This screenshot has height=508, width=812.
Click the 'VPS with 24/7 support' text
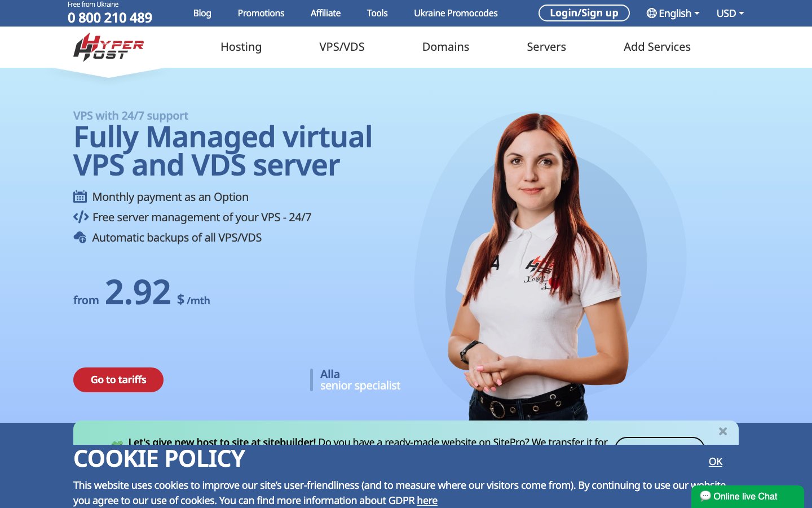pyautogui.click(x=131, y=116)
